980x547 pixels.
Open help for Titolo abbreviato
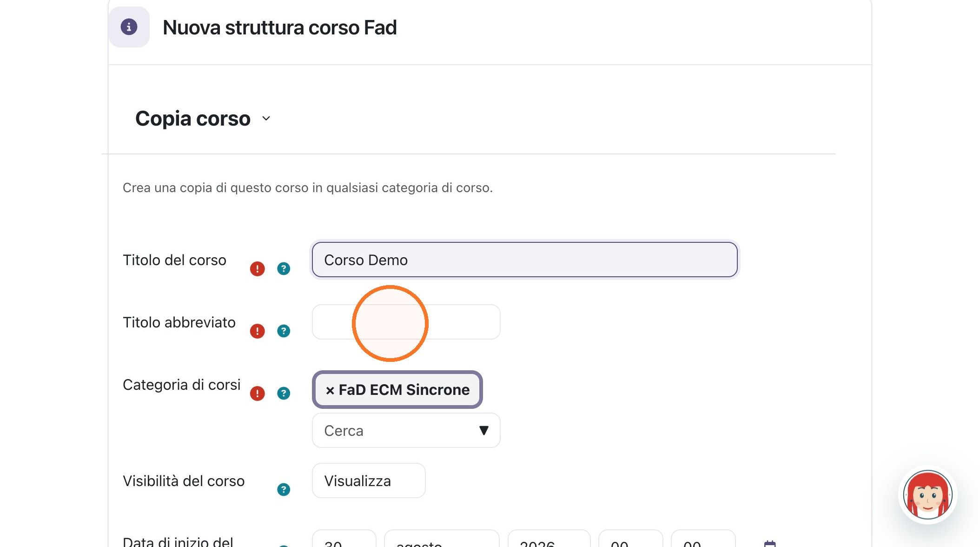(x=284, y=331)
